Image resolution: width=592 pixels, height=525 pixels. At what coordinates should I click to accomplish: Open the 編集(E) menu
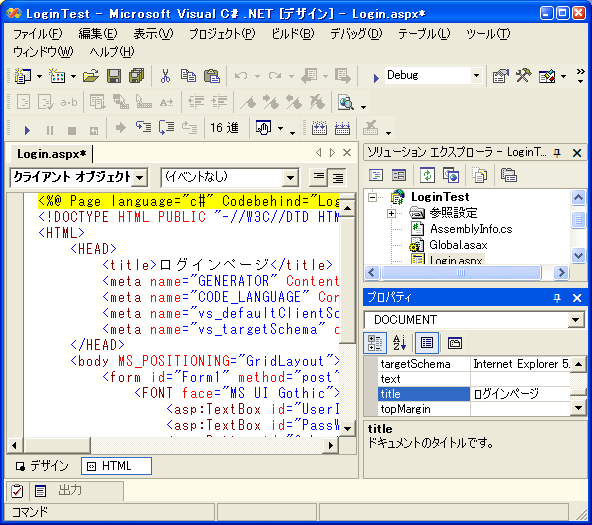(98, 34)
